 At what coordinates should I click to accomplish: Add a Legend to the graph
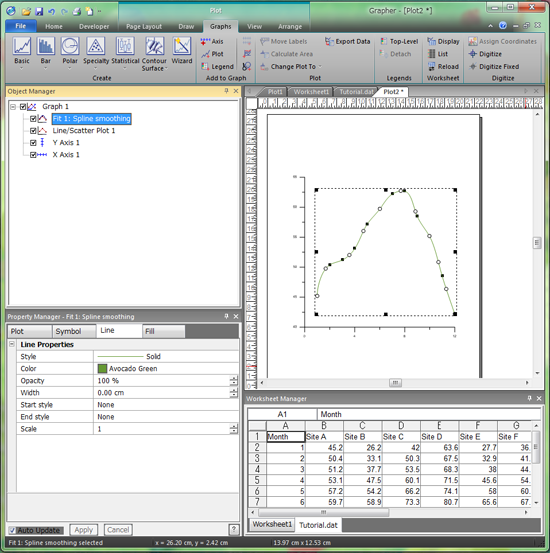click(x=217, y=66)
